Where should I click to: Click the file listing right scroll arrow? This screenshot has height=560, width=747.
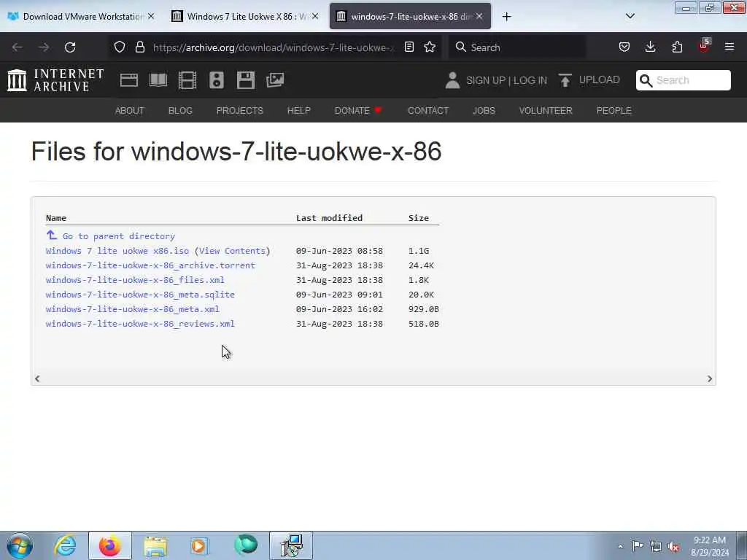pyautogui.click(x=709, y=378)
